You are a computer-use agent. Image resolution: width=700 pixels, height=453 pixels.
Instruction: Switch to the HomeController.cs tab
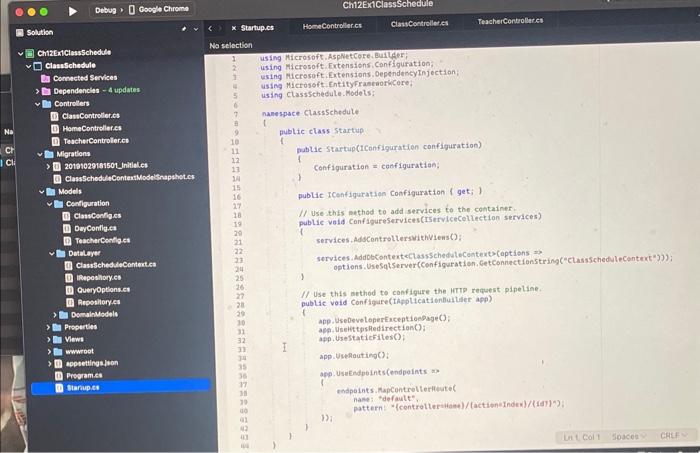332,26
